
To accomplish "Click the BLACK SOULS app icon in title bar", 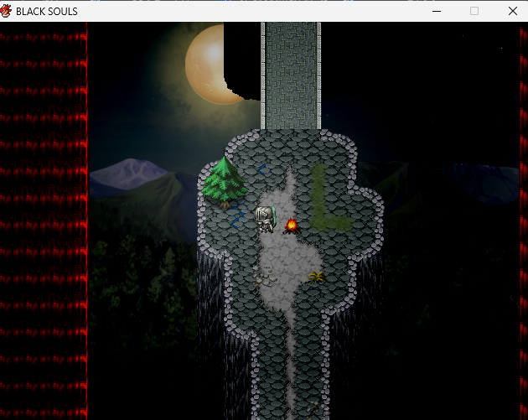I will coord(6,11).
